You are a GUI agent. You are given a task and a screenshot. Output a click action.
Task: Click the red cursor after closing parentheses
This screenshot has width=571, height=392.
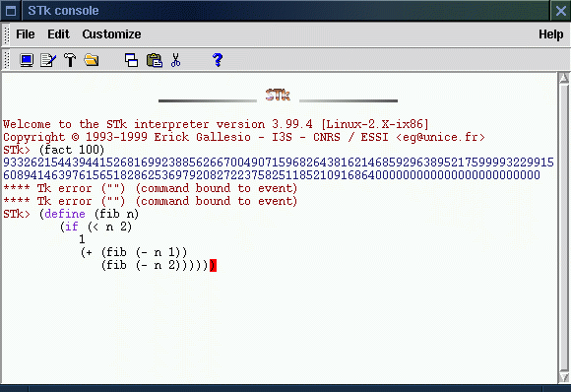tap(213, 265)
